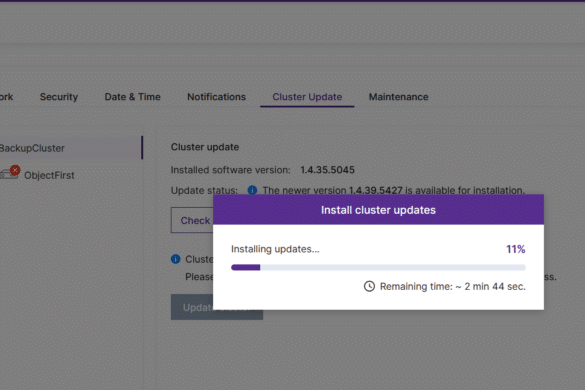
Task: Switch to Date & Time tab
Action: point(132,97)
